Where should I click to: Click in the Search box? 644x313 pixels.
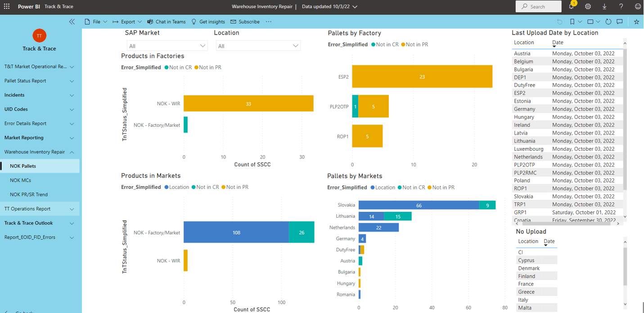[x=538, y=7]
